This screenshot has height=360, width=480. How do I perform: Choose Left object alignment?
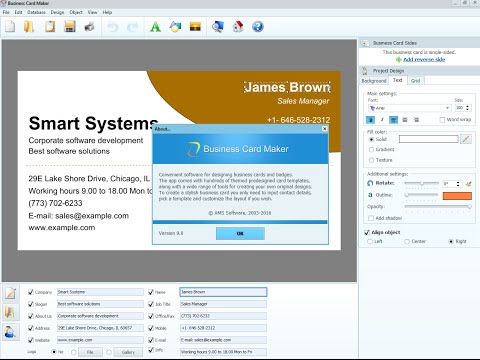point(370,241)
